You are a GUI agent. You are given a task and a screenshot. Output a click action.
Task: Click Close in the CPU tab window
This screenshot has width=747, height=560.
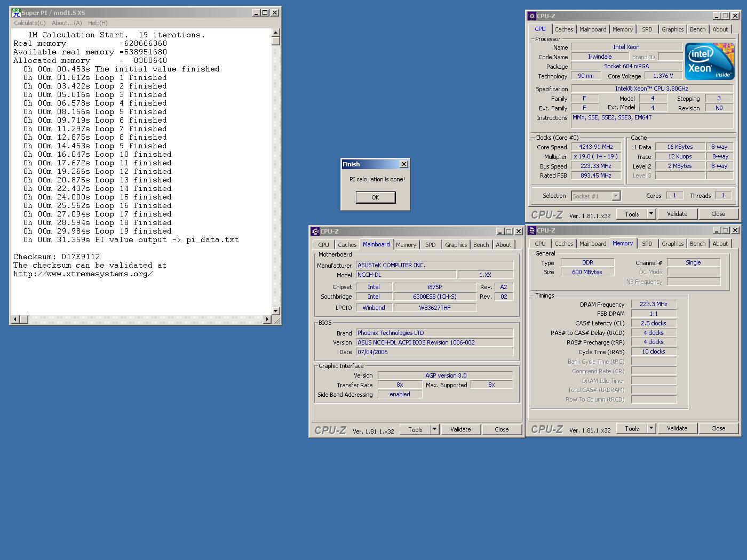point(718,214)
